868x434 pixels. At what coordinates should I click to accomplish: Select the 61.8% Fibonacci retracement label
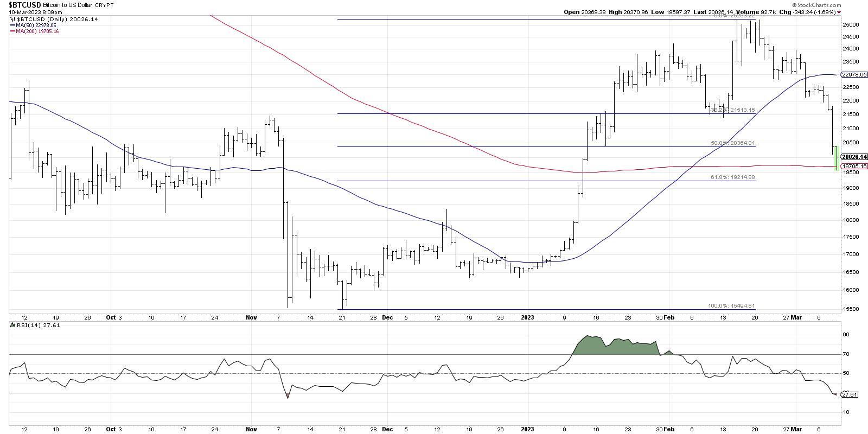point(732,177)
